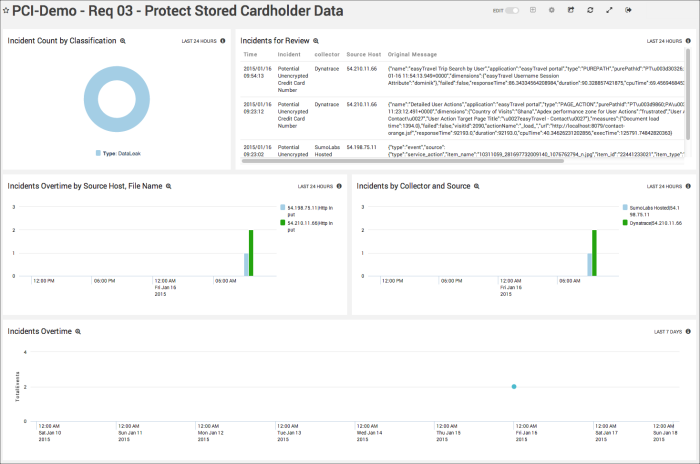Click the Time column header
The width and height of the screenshot is (700, 464).
250,54
